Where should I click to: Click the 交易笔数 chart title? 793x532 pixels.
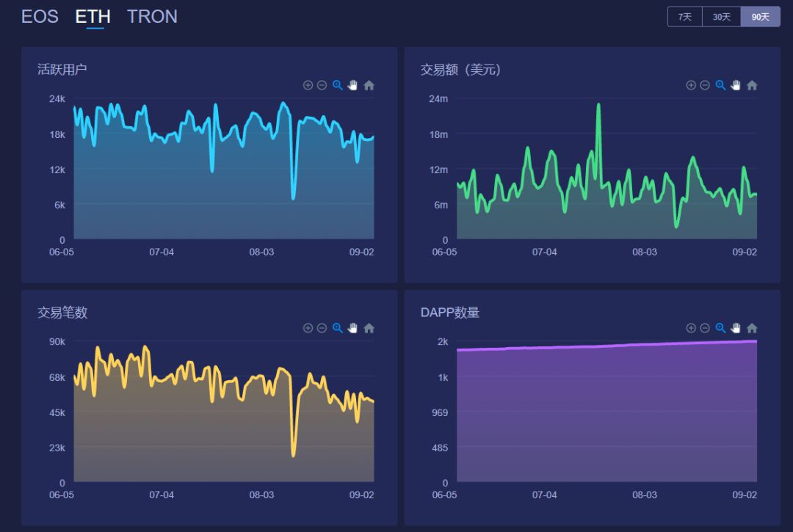(x=62, y=312)
